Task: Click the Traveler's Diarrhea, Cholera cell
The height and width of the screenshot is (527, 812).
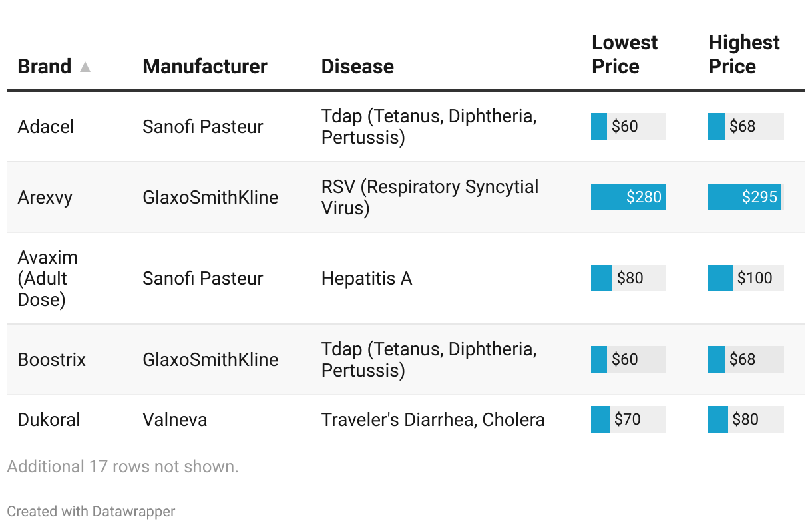Action: click(x=433, y=419)
